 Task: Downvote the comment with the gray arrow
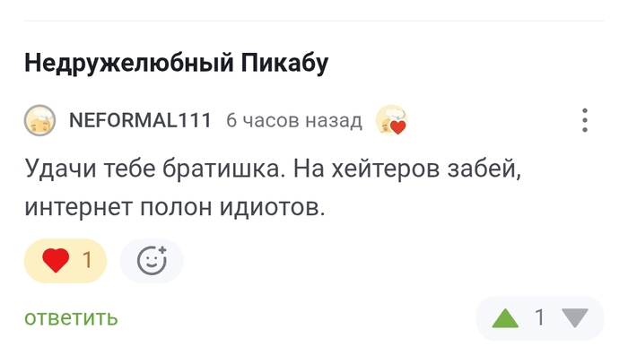click(574, 317)
